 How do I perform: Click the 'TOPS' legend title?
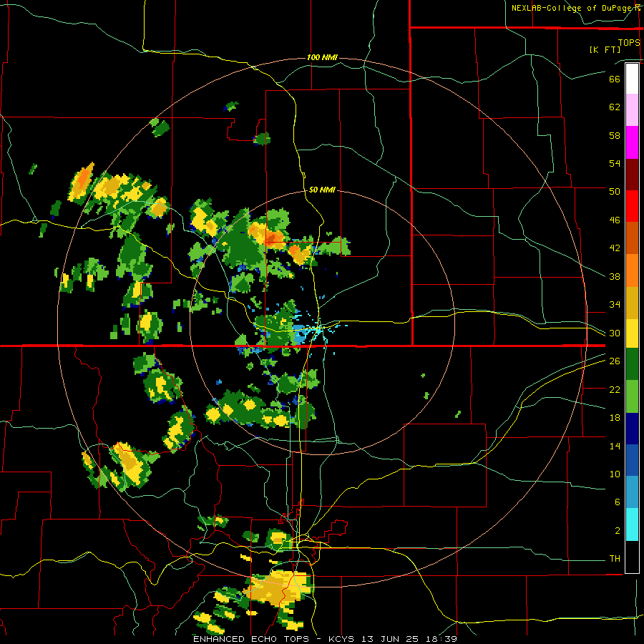[x=629, y=42]
